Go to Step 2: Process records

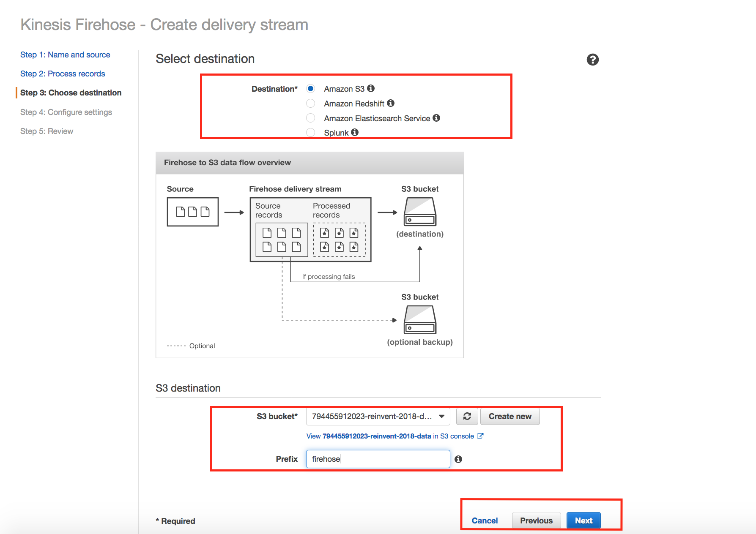point(63,74)
